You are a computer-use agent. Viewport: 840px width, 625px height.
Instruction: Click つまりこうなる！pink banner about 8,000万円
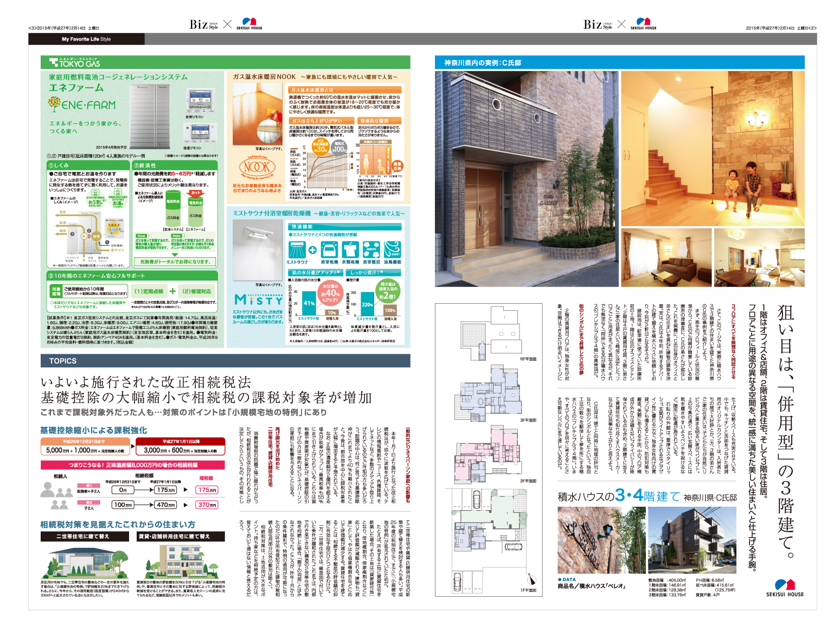point(133,465)
